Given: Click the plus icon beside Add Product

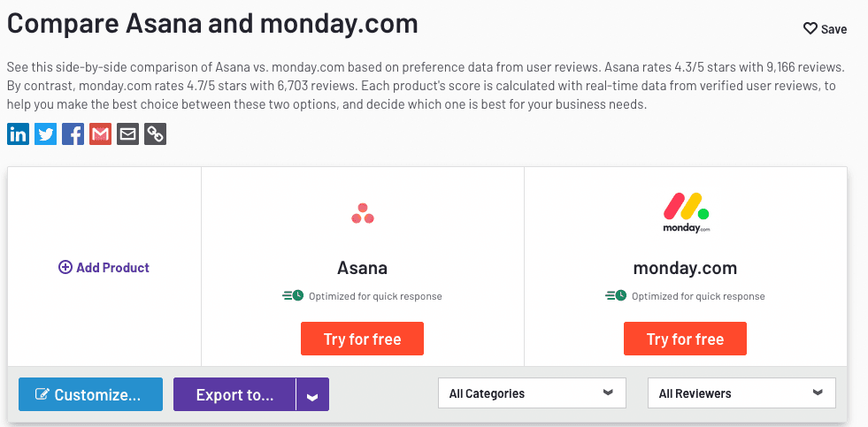Looking at the screenshot, I should pyautogui.click(x=65, y=268).
